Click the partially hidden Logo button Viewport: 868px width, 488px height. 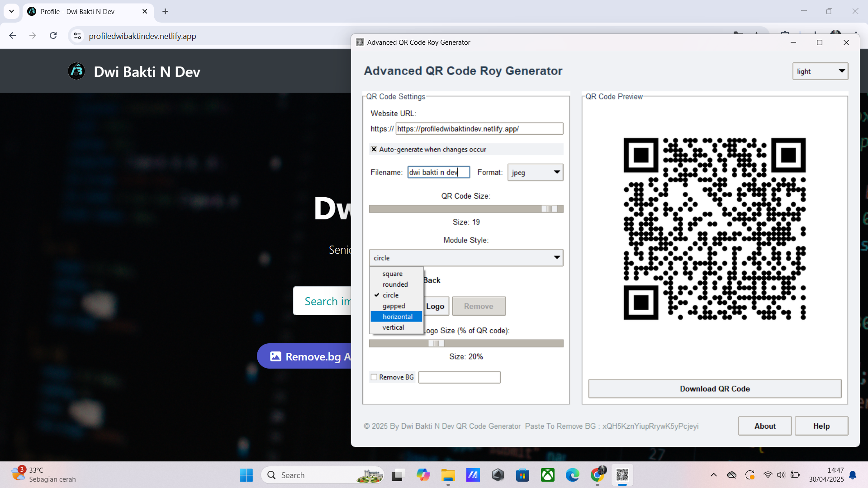[436, 306]
